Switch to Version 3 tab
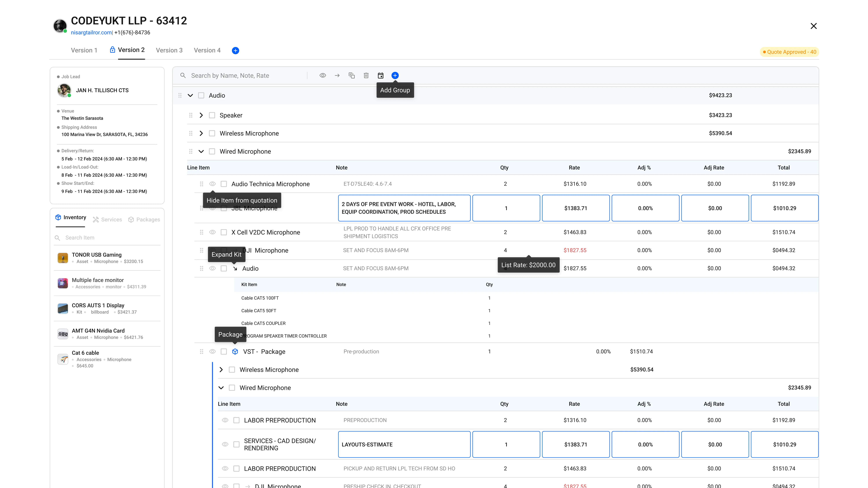This screenshot has width=868, height=488. click(x=169, y=50)
